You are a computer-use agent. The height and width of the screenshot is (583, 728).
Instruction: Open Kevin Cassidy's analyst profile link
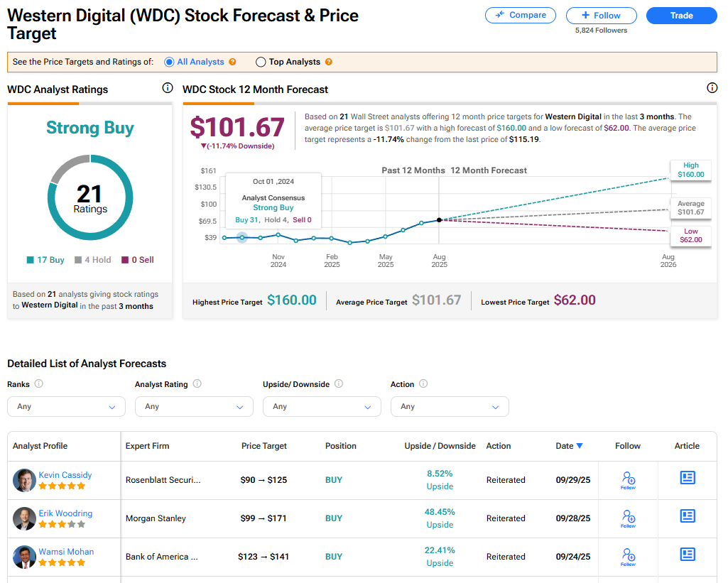coord(65,475)
